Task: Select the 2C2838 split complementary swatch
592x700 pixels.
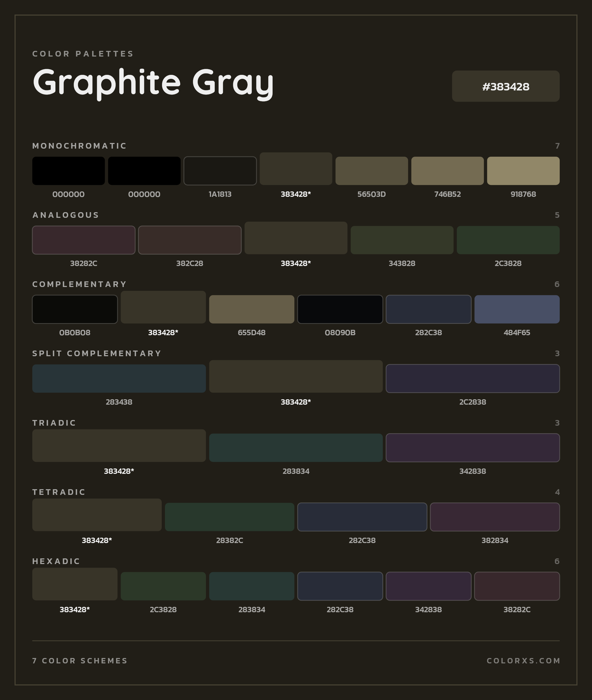Action: (473, 378)
